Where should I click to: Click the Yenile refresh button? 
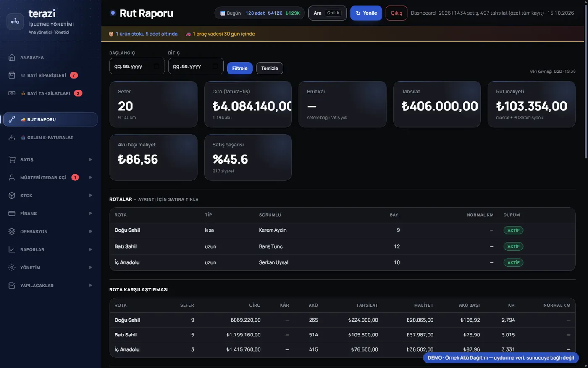click(366, 13)
